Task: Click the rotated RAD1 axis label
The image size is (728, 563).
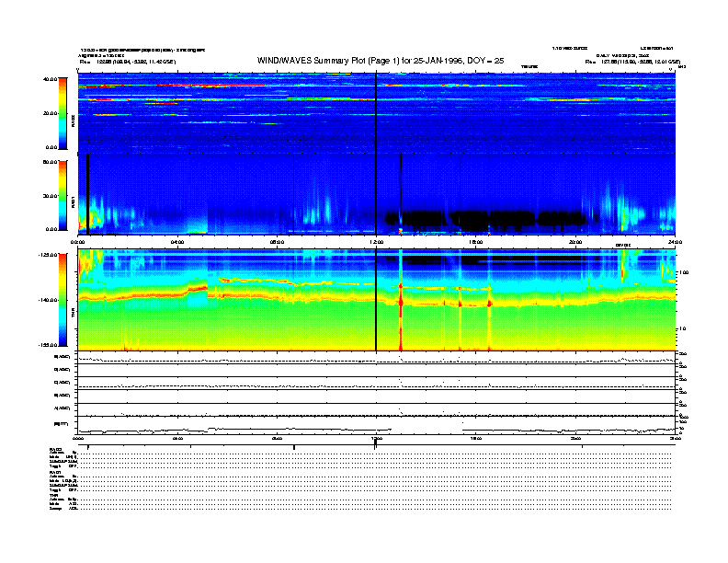Action: [x=73, y=202]
